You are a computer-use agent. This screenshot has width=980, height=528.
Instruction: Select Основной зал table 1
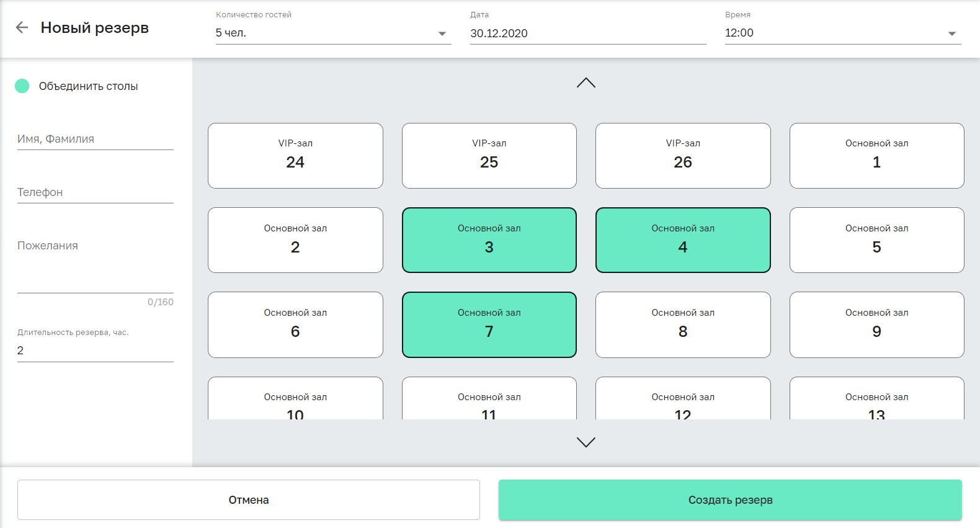[x=876, y=155]
